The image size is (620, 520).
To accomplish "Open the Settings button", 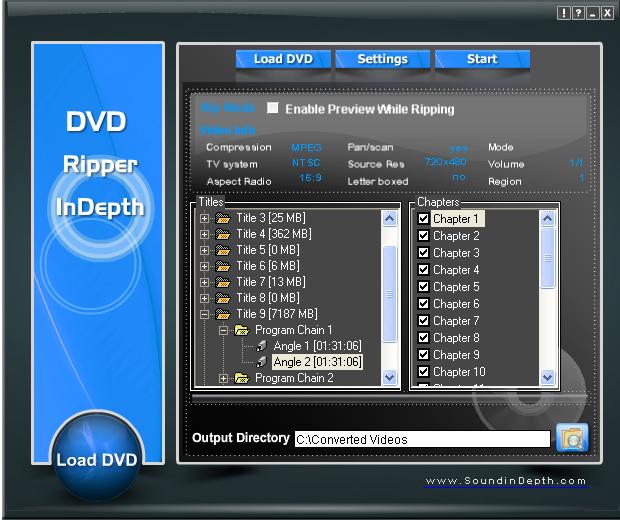I will click(382, 59).
